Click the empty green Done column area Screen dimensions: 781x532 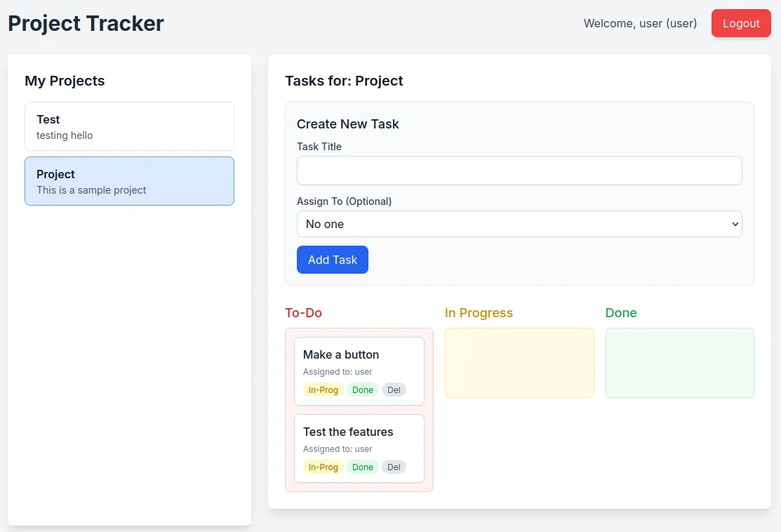pos(679,363)
